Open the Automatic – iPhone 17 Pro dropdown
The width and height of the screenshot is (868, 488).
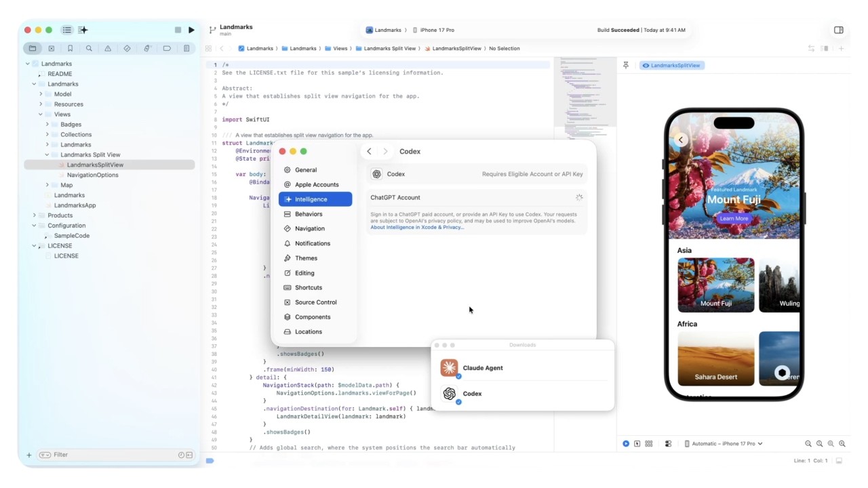723,443
